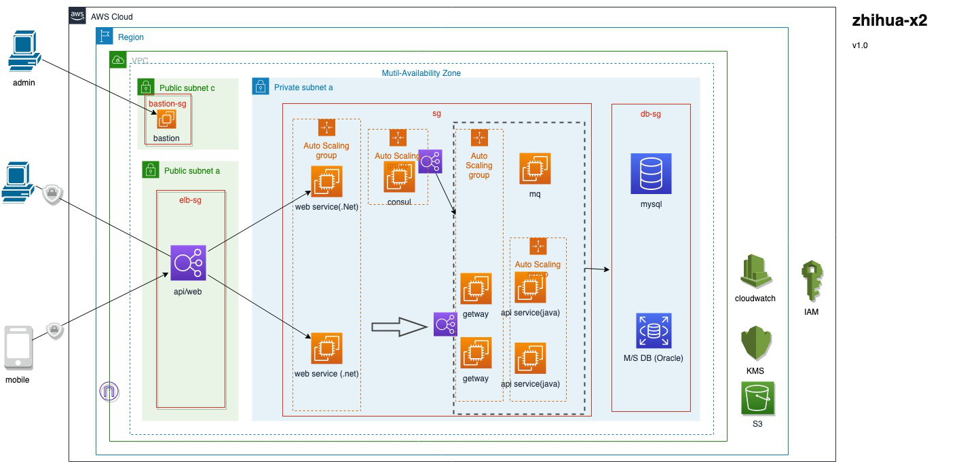Viewport: 980px width, 462px height.
Task: Select the M/S DB (Oracle) text label
Action: [653, 358]
